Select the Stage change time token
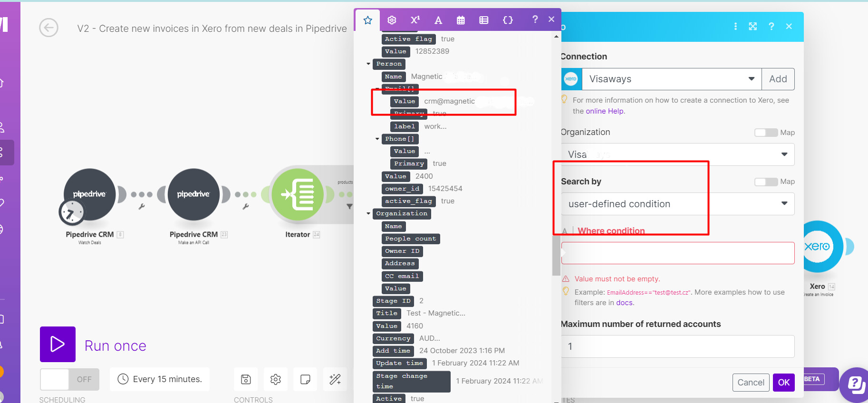 point(412,381)
